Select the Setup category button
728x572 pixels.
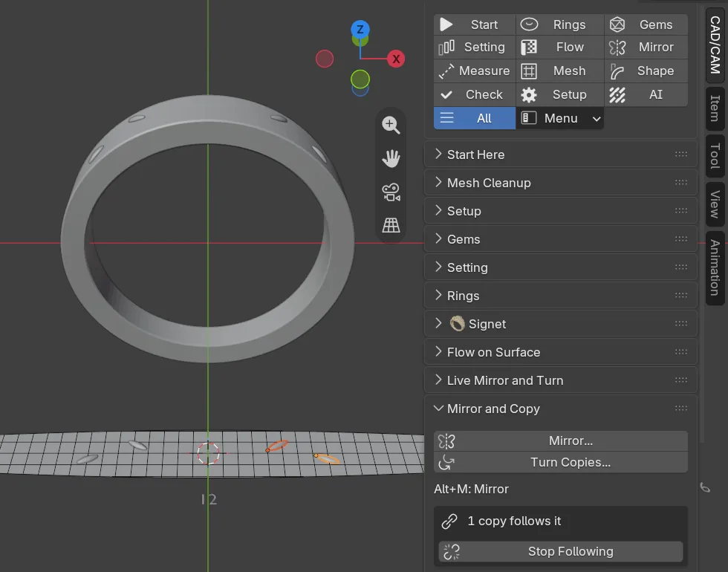click(x=559, y=94)
